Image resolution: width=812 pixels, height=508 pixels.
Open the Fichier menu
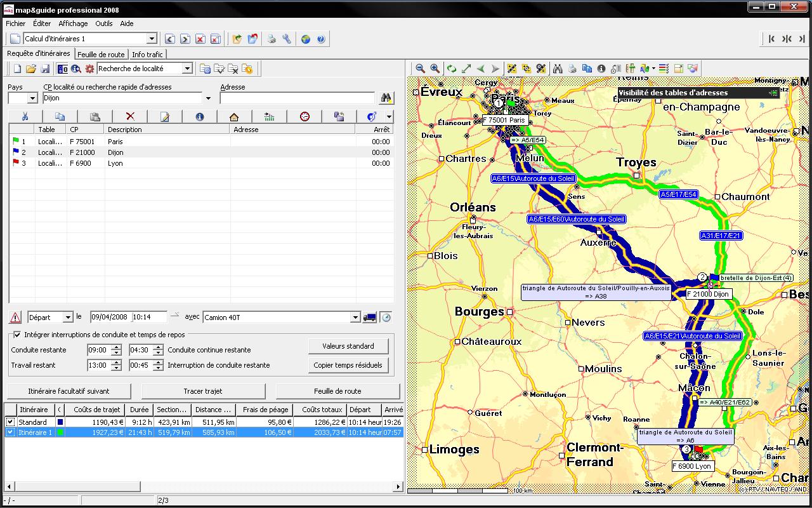16,23
